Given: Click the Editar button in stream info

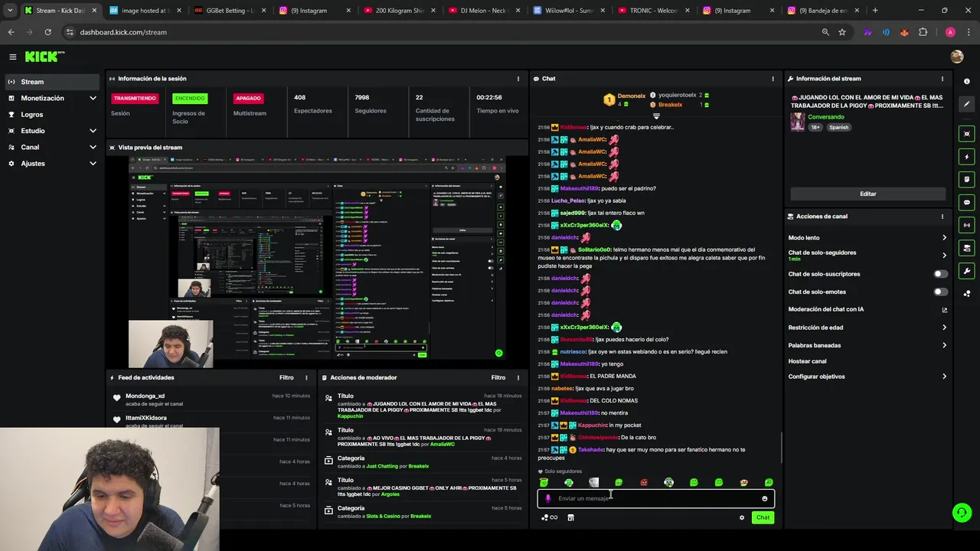Looking at the screenshot, I should [x=867, y=194].
